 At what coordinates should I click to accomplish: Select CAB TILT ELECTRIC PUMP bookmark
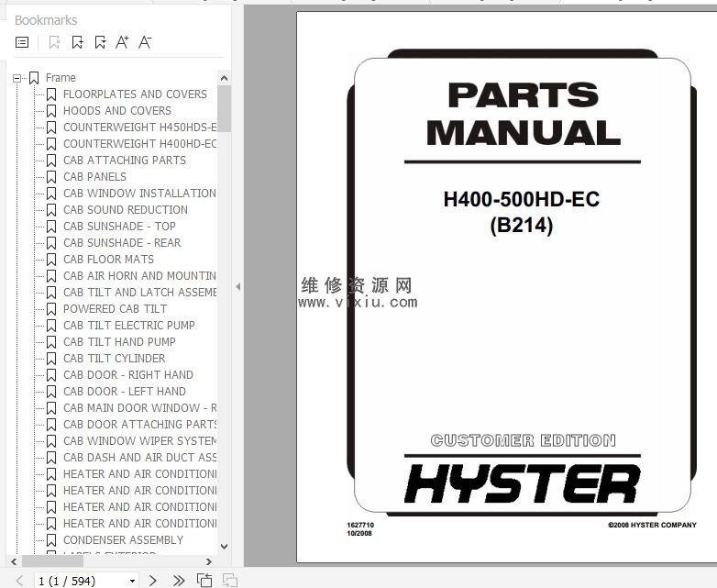click(129, 326)
